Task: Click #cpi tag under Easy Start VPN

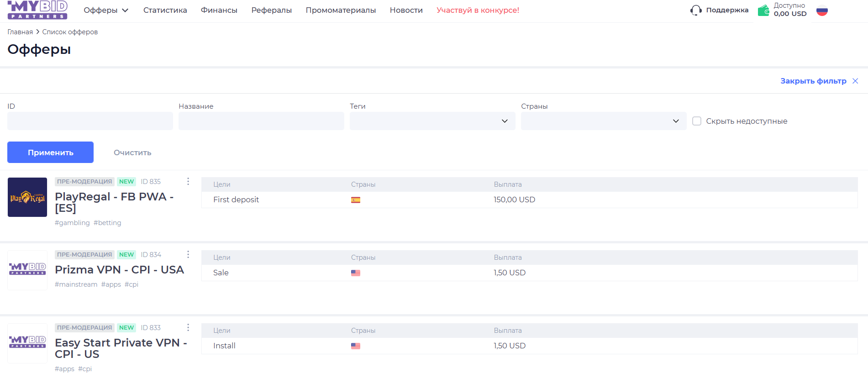Action: 85,369
